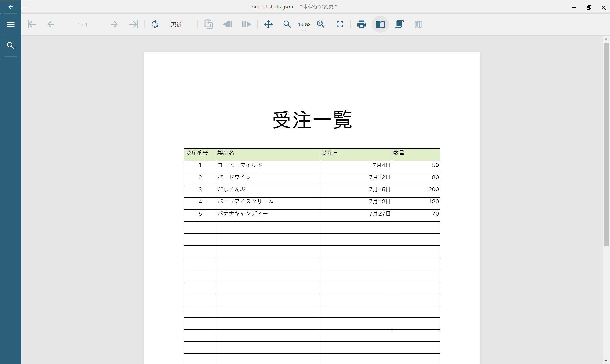The image size is (610, 364).
Task: Go to next page arrow
Action: (x=114, y=24)
